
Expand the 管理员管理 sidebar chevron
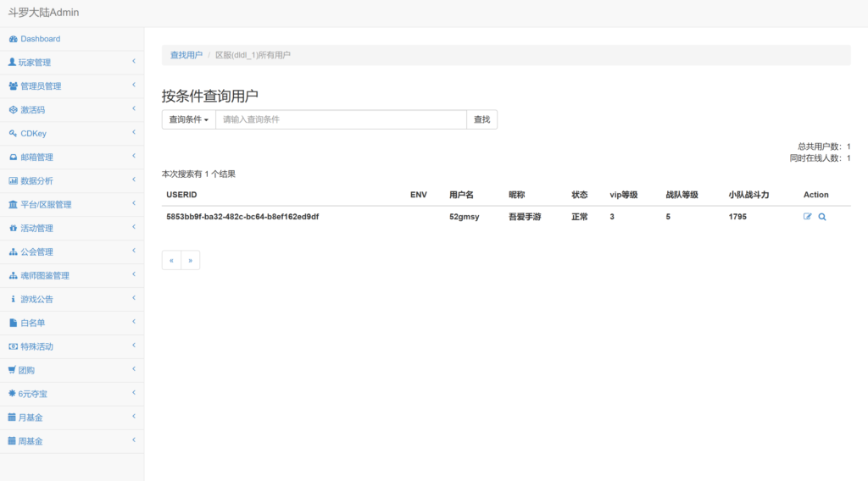tap(134, 85)
